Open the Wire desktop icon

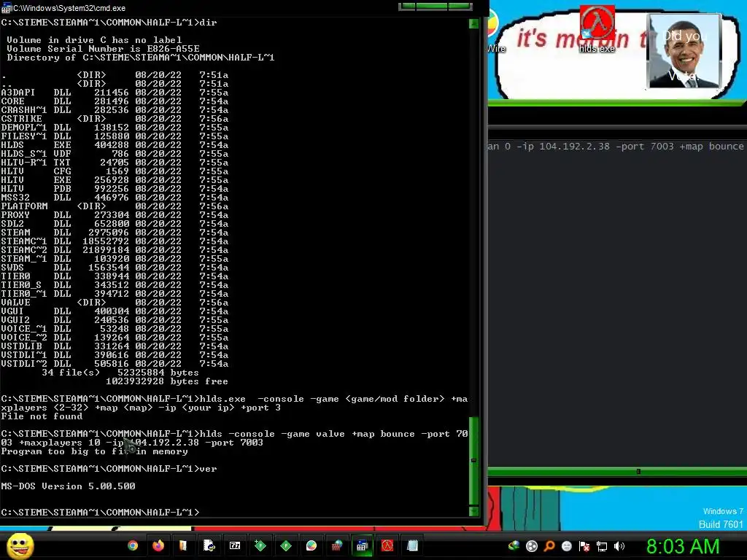[495, 31]
